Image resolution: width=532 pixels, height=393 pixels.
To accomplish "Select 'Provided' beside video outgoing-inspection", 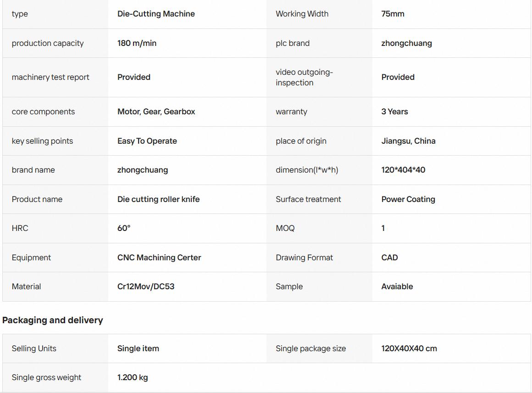I will pyautogui.click(x=398, y=77).
